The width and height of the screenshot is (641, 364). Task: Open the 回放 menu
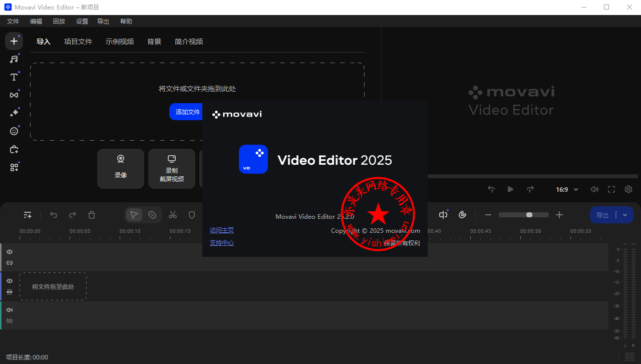59,21
